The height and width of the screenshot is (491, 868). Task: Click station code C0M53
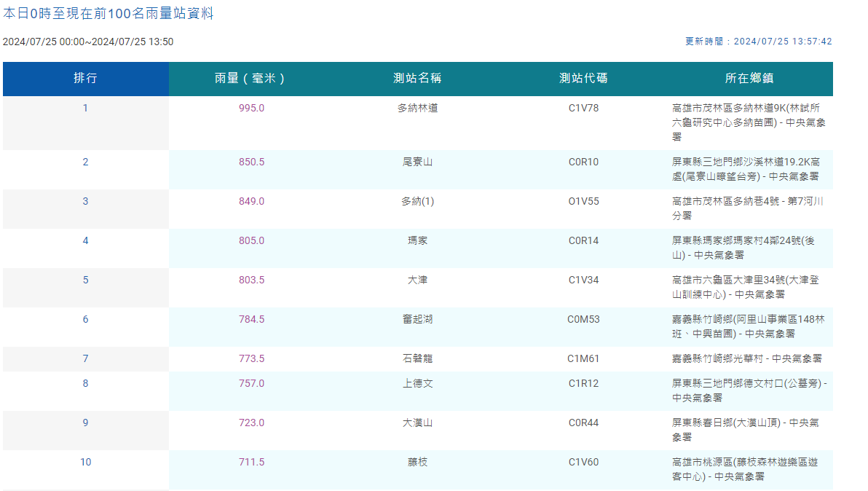pyautogui.click(x=584, y=319)
